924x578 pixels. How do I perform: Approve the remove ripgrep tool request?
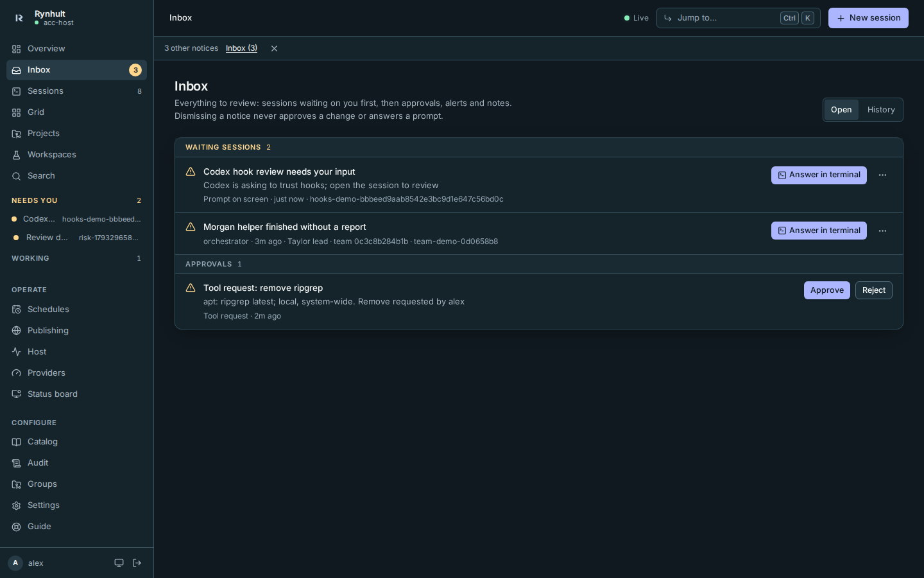point(827,290)
